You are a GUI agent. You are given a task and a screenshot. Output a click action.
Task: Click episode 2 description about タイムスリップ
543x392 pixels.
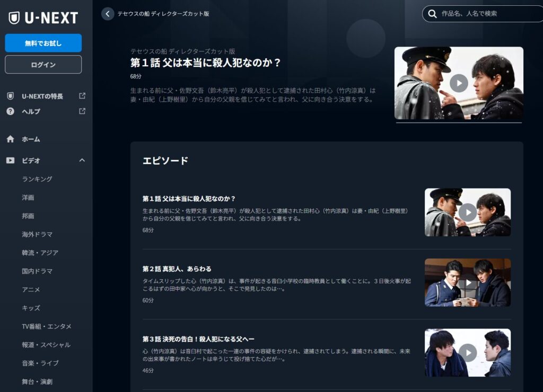(276, 285)
